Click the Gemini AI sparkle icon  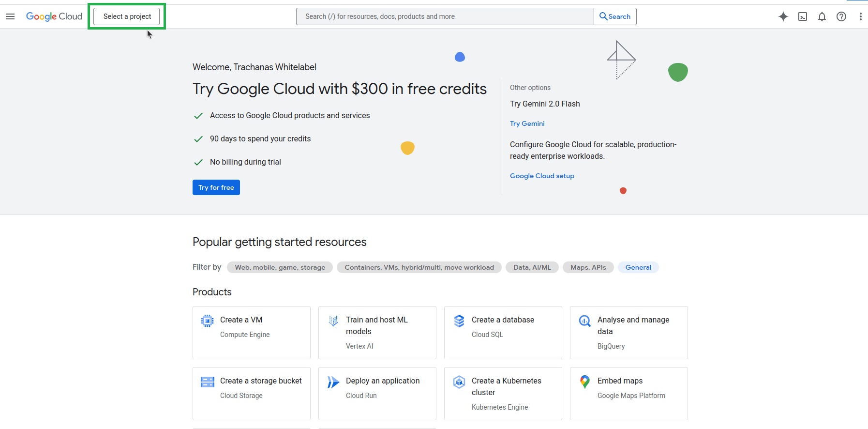click(783, 16)
